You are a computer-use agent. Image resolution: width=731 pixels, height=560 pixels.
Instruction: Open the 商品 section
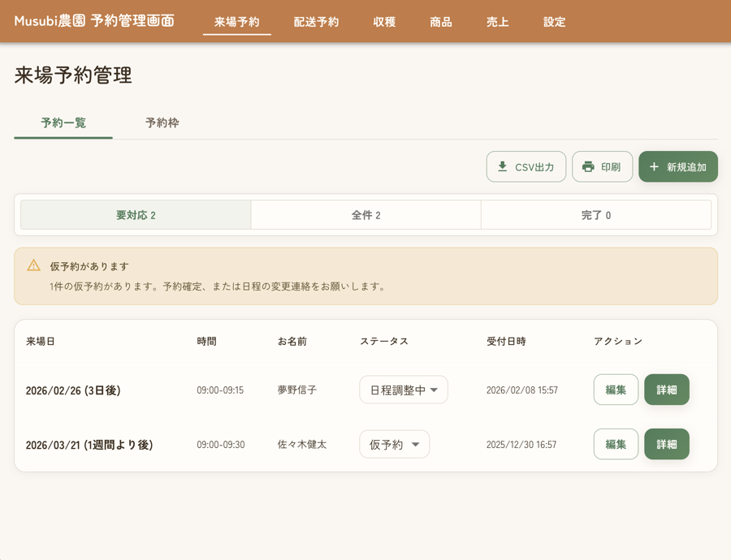(441, 22)
